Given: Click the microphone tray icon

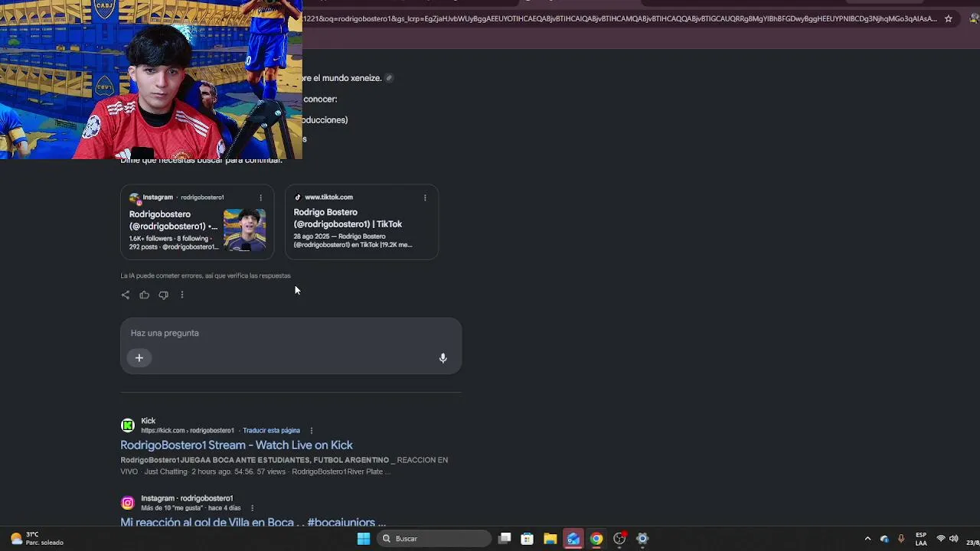Looking at the screenshot, I should (x=901, y=539).
